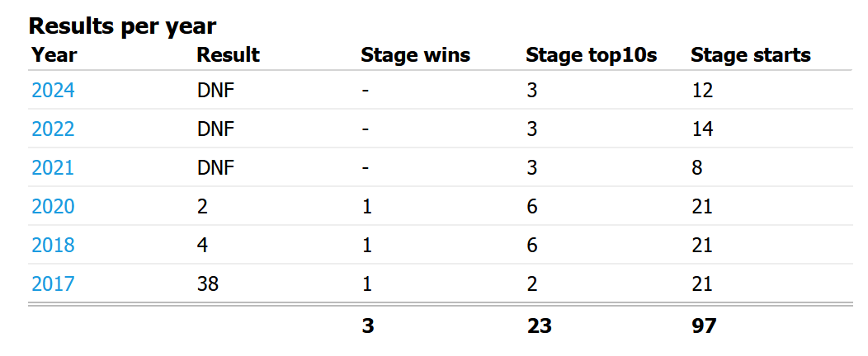The width and height of the screenshot is (868, 356).
Task: Go to the 2017 results link
Action: (53, 283)
